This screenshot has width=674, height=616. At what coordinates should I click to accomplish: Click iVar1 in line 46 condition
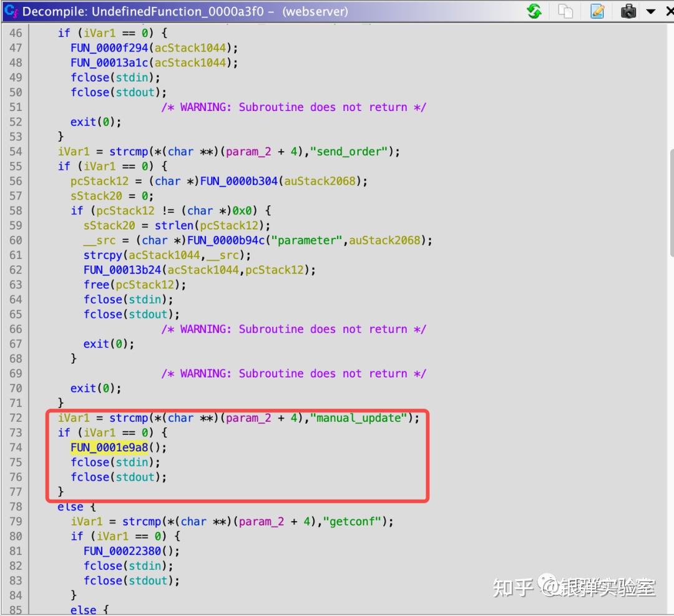pos(99,33)
